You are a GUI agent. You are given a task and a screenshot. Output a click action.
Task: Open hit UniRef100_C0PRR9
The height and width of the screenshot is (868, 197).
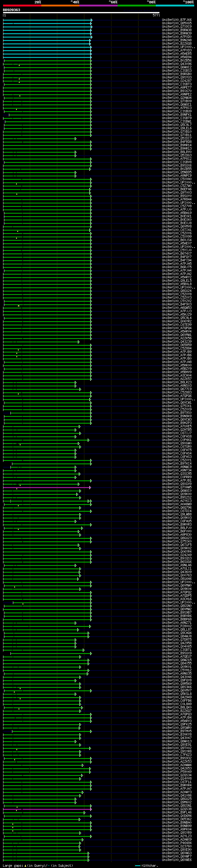[177, 477]
